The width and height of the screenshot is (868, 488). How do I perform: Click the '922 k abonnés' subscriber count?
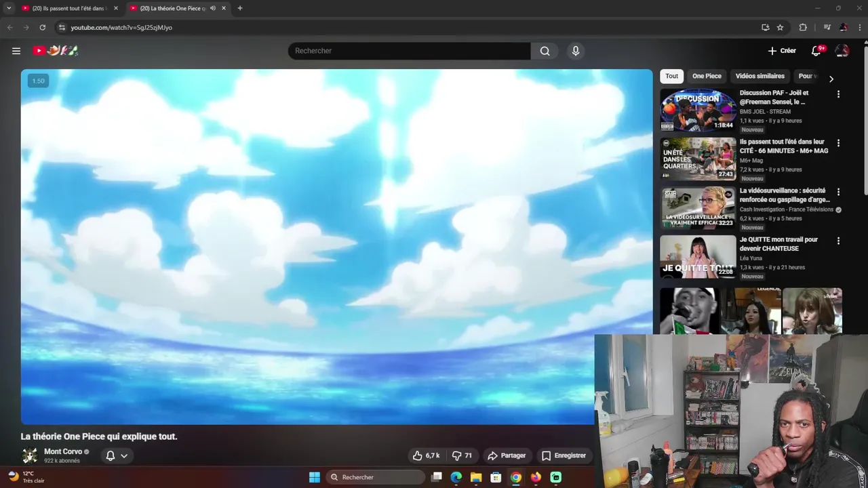pyautogui.click(x=62, y=461)
